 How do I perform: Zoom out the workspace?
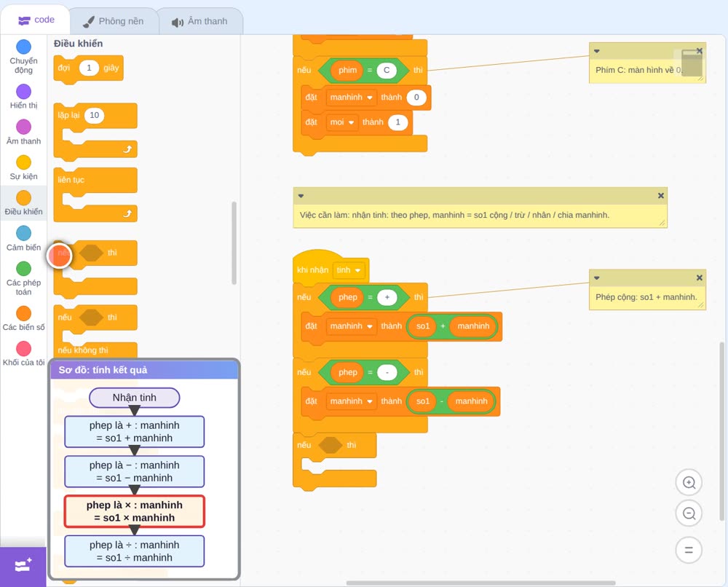(689, 513)
